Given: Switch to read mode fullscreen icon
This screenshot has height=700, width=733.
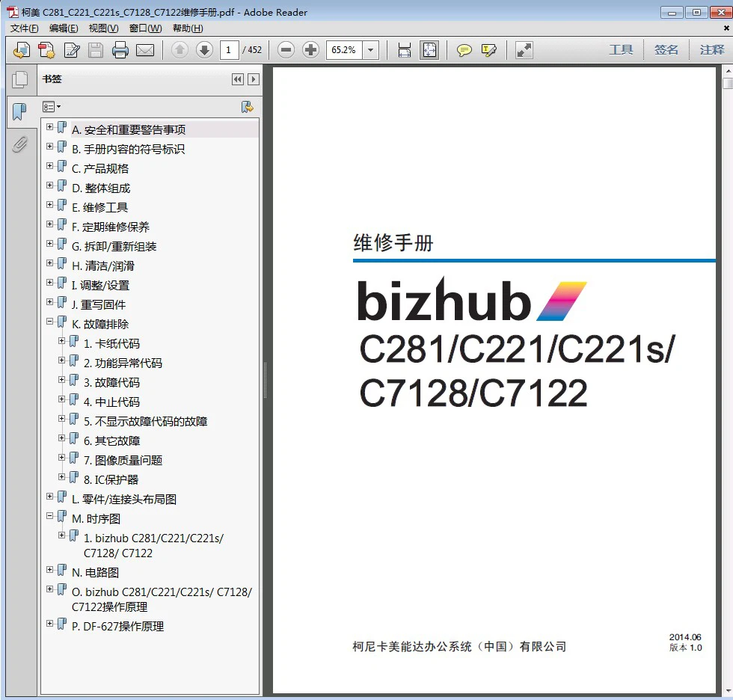Looking at the screenshot, I should point(524,49).
